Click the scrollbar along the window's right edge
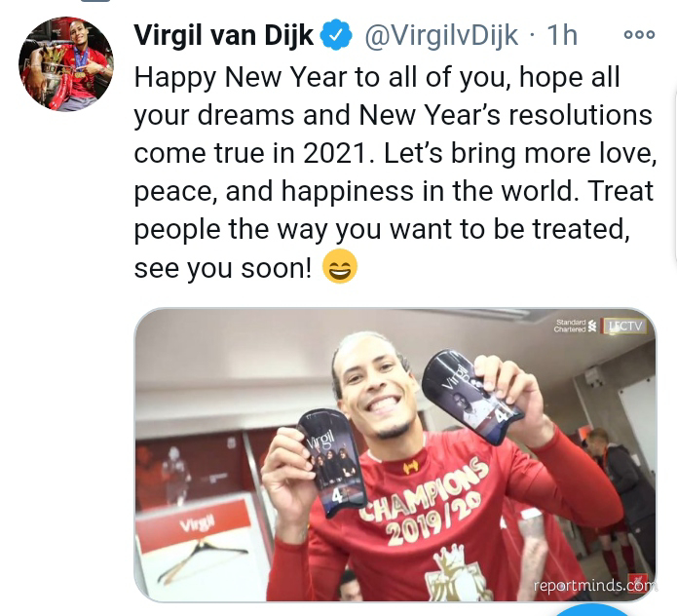677x616 pixels. [674, 173]
